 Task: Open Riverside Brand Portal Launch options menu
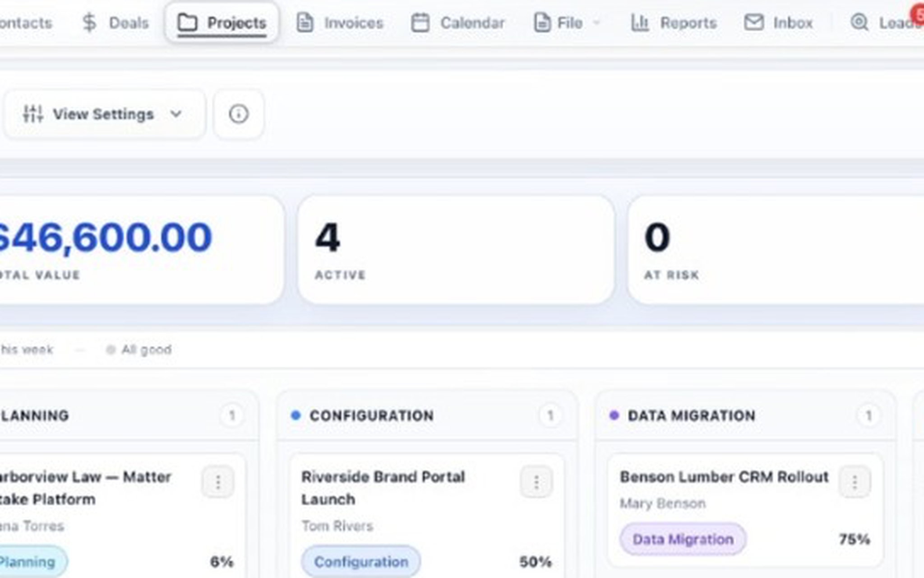536,482
